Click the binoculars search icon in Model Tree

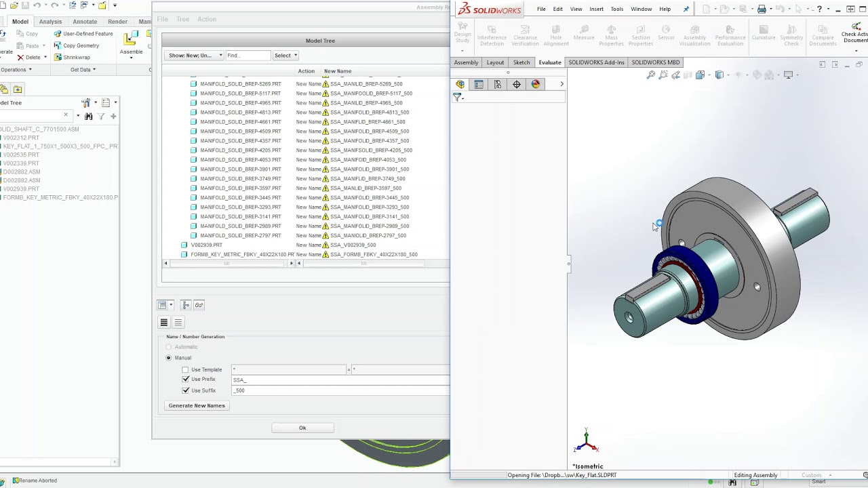pos(89,116)
